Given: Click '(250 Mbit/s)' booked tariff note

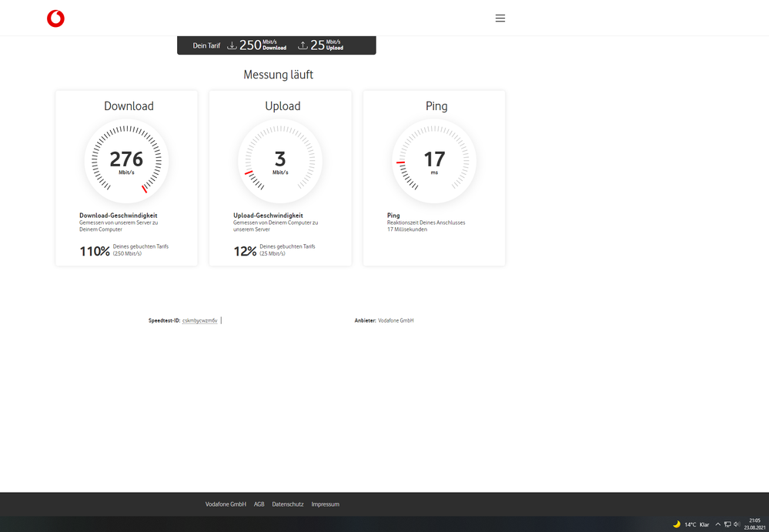Looking at the screenshot, I should point(127,253).
